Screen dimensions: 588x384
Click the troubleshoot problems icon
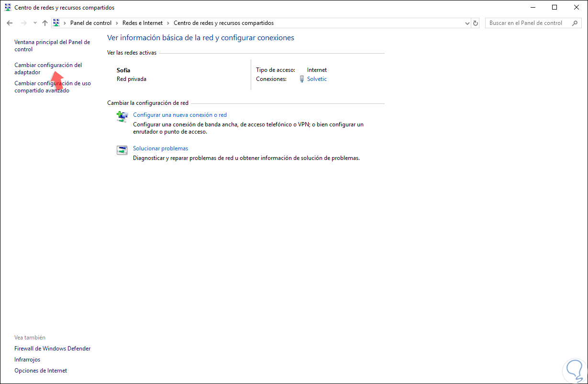122,150
